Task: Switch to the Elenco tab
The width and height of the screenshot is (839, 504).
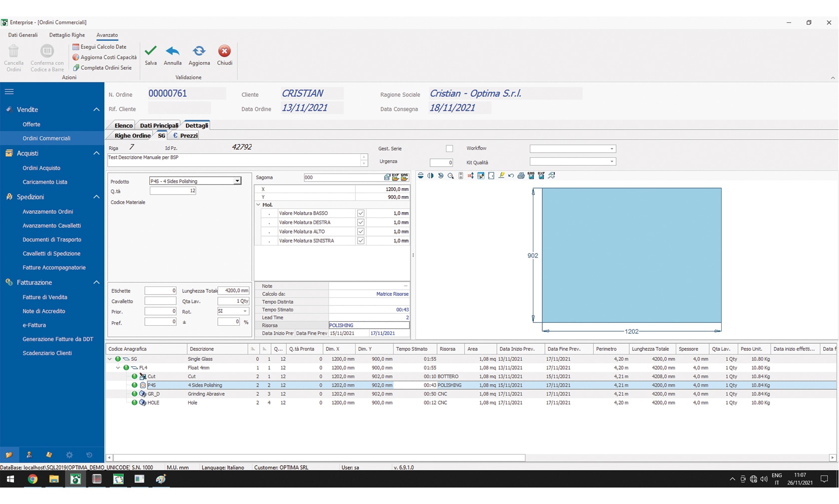Action: (123, 125)
